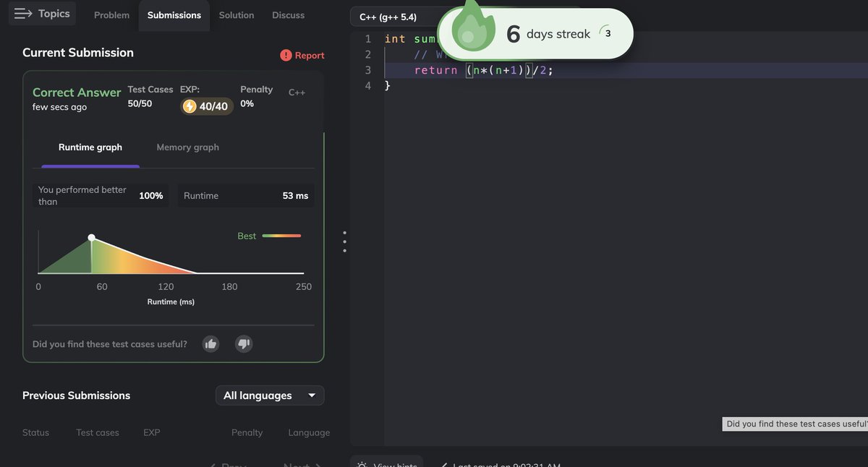Click the 40/40 EXP badge
Image resolution: width=868 pixels, height=467 pixels.
click(206, 106)
